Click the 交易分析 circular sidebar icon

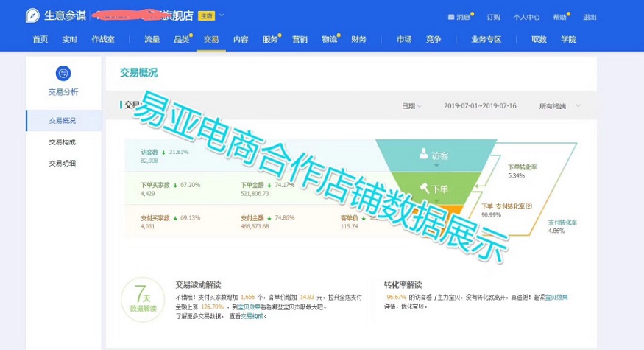pyautogui.click(x=63, y=73)
